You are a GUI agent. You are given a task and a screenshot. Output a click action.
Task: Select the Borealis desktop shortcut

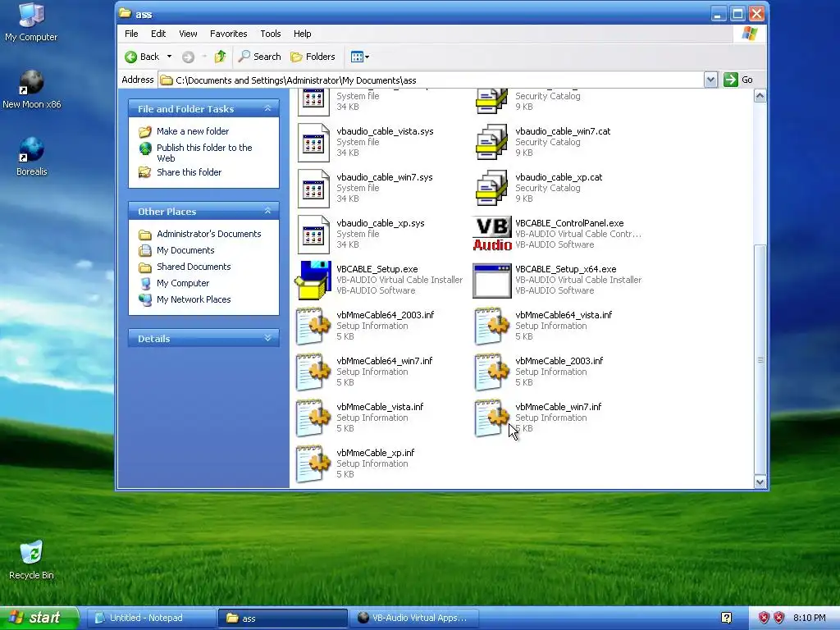32,157
